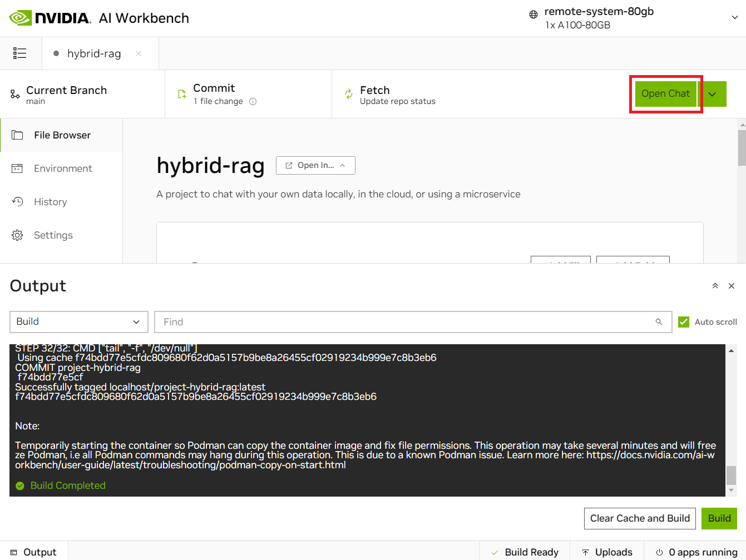This screenshot has height=560, width=746.
Task: Click the Output log scrollbar up arrow
Action: click(x=731, y=350)
